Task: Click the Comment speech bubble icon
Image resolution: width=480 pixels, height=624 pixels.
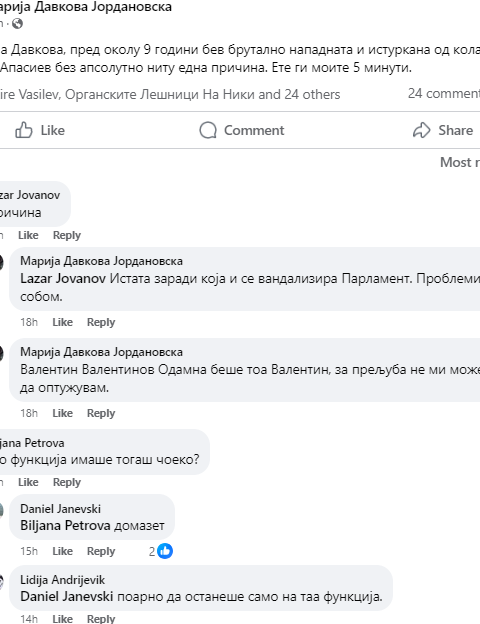Action: [208, 130]
